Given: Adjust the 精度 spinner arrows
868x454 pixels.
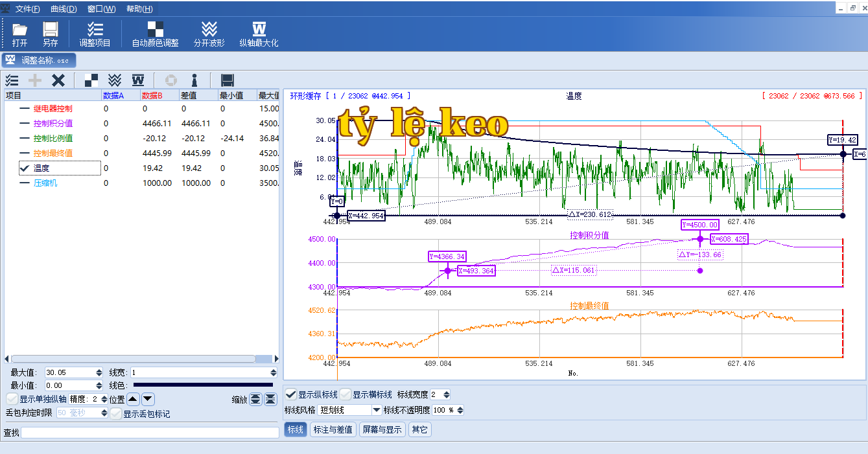Looking at the screenshot, I should click(104, 399).
